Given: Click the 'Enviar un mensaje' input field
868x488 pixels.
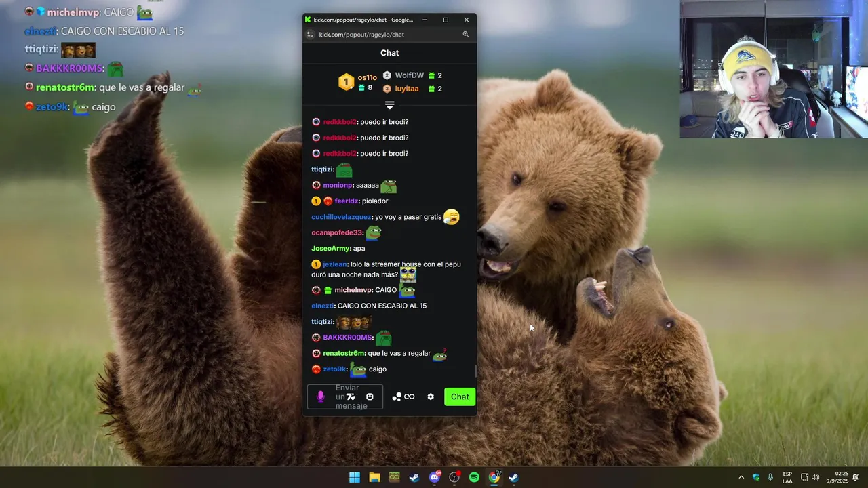Looking at the screenshot, I should coord(345,396).
